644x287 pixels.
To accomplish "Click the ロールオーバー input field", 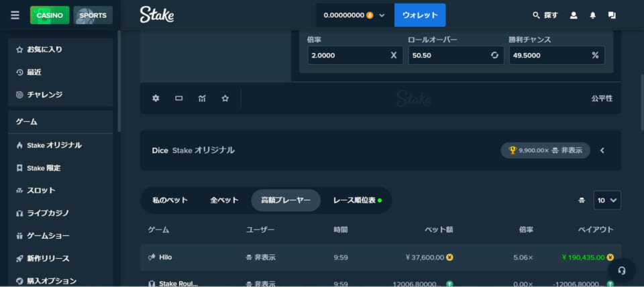I will (x=456, y=55).
